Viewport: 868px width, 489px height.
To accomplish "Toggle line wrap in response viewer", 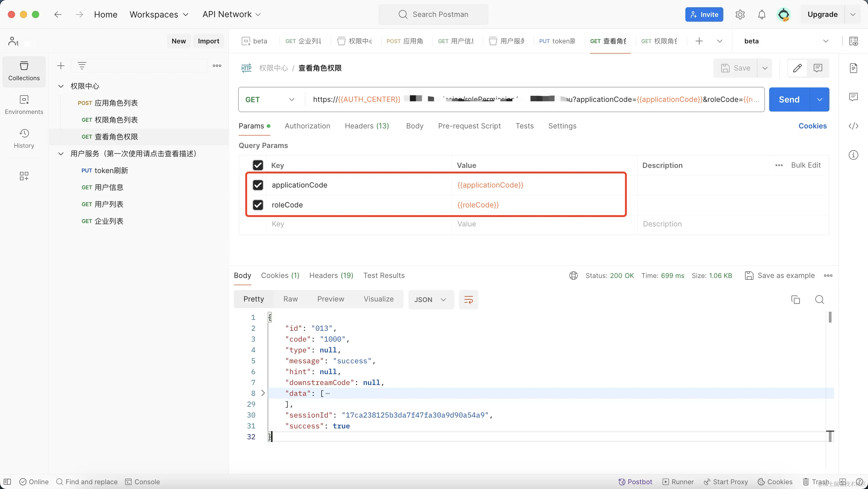I will click(468, 300).
